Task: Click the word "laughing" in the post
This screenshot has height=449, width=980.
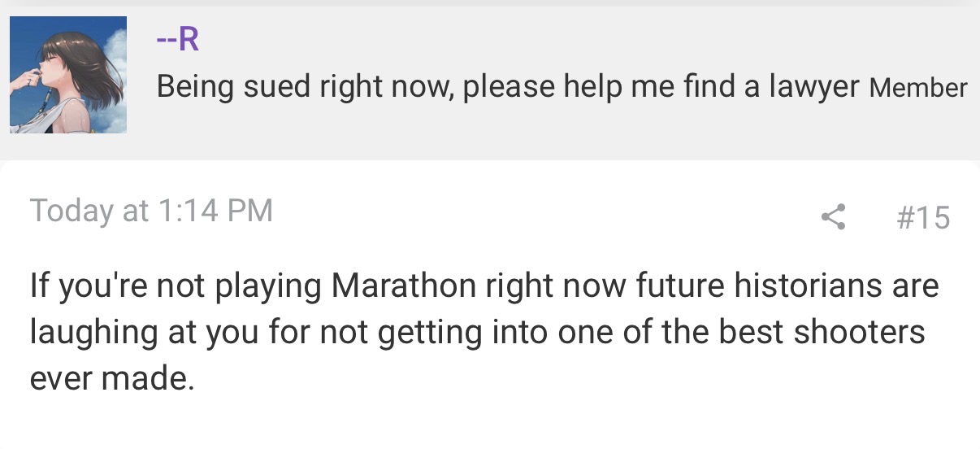Action: pos(93,333)
